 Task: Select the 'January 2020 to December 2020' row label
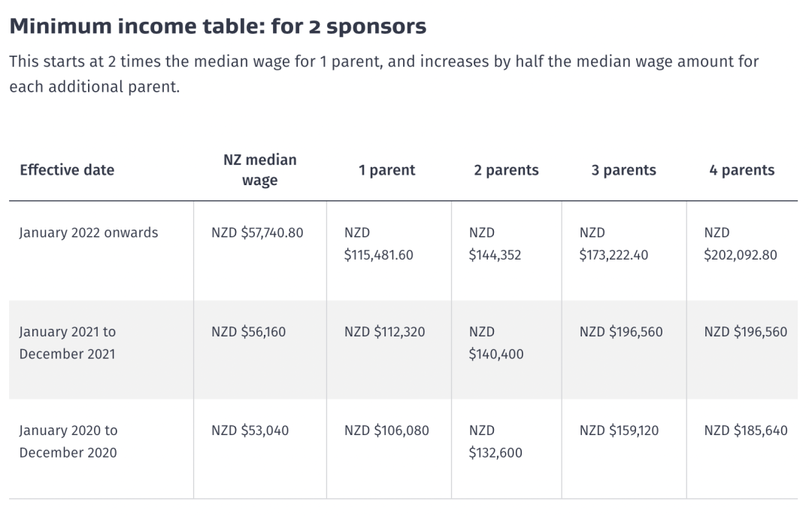click(x=68, y=441)
